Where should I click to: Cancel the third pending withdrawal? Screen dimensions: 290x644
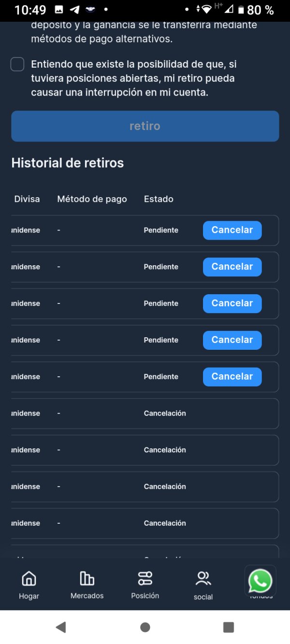pyautogui.click(x=232, y=304)
